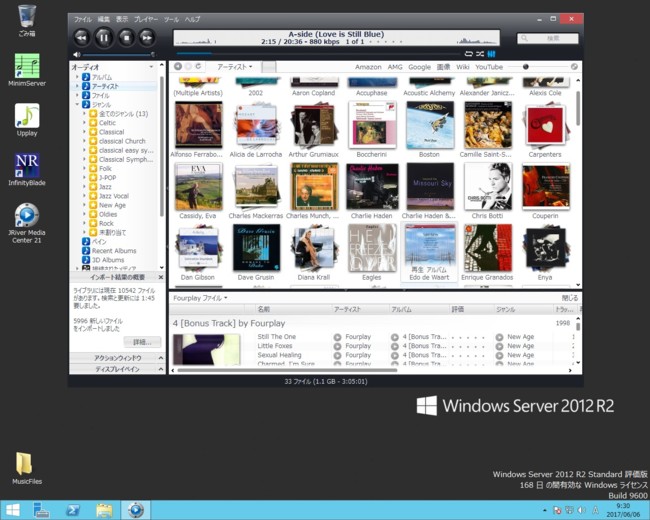Toggle shuffle playback icon
The image size is (650, 520).
coord(480,54)
